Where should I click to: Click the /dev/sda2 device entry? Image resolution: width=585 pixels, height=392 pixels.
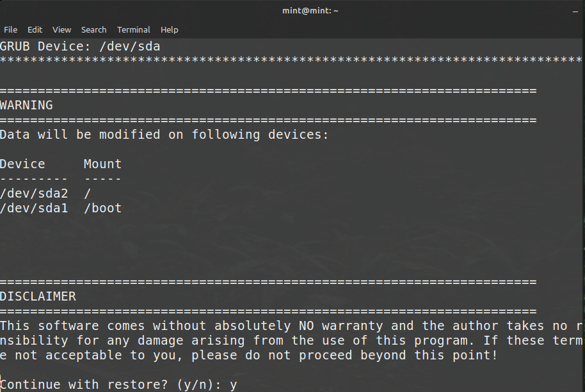(34, 193)
